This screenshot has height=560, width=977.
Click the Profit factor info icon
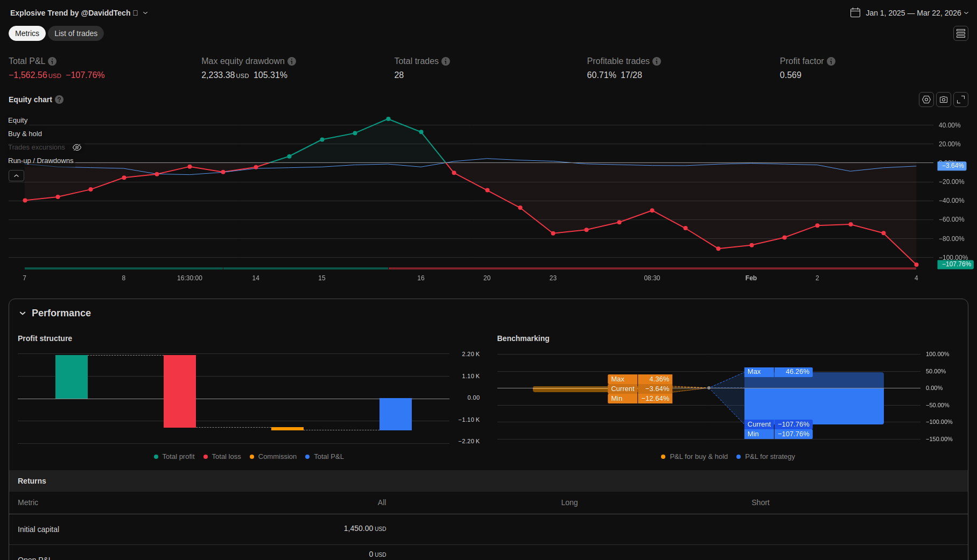831,61
